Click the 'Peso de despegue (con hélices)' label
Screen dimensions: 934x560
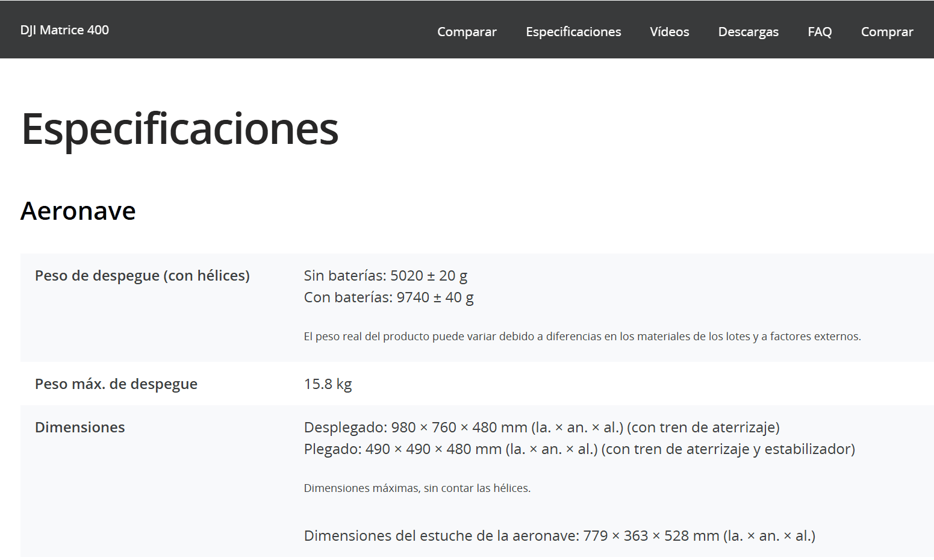(142, 276)
